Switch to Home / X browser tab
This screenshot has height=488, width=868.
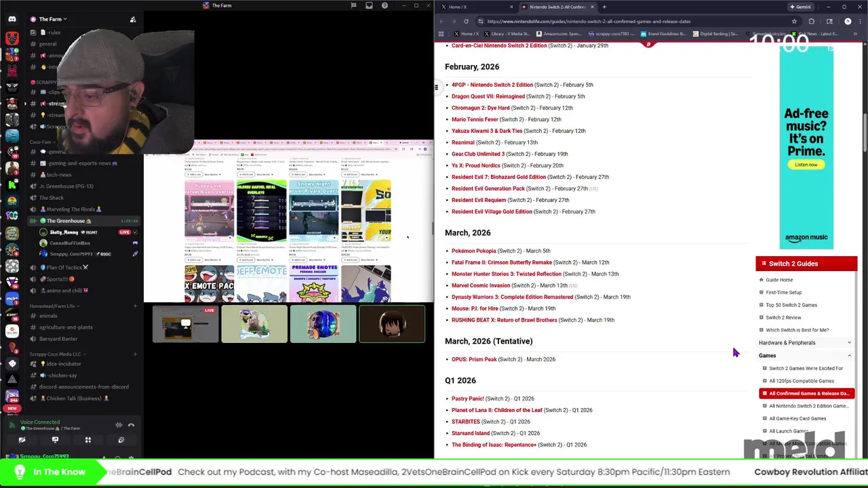(x=476, y=7)
